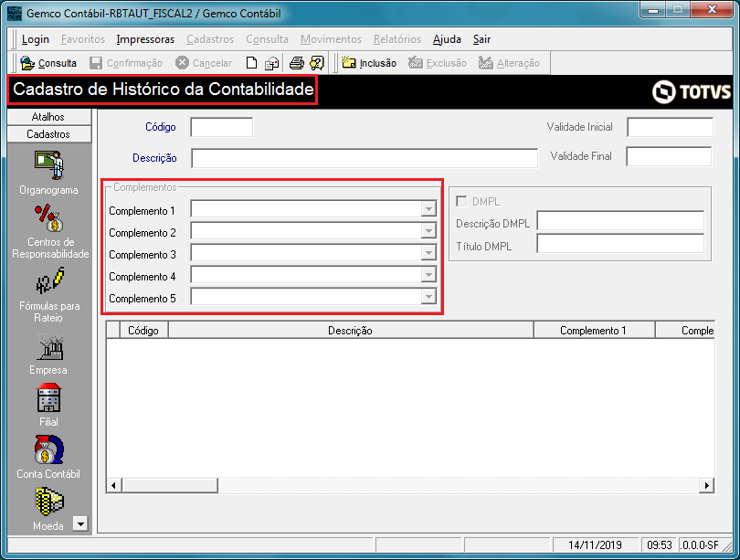Enable the DMPL checkbox

pyautogui.click(x=461, y=202)
